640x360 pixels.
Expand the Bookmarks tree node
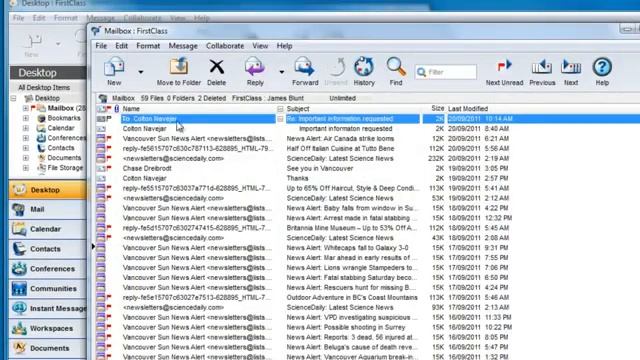(26, 118)
